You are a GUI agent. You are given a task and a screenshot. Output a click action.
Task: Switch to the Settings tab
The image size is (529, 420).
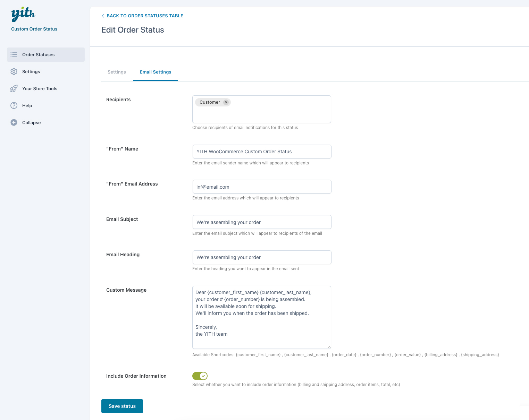(117, 72)
